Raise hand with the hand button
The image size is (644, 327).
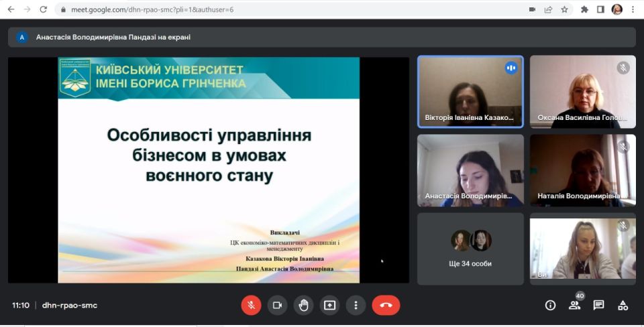coord(303,306)
